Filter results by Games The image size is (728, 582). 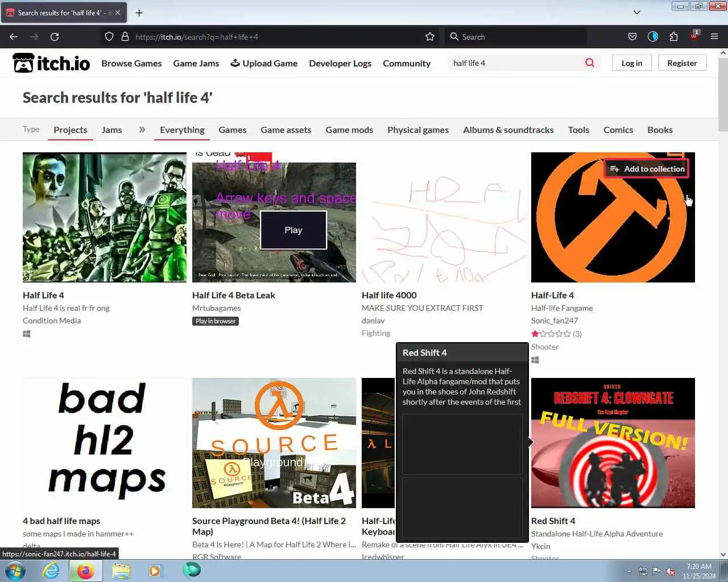[x=233, y=130]
